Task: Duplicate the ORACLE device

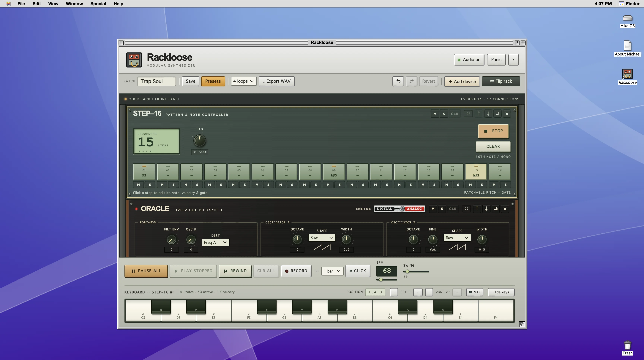Action: click(495, 209)
